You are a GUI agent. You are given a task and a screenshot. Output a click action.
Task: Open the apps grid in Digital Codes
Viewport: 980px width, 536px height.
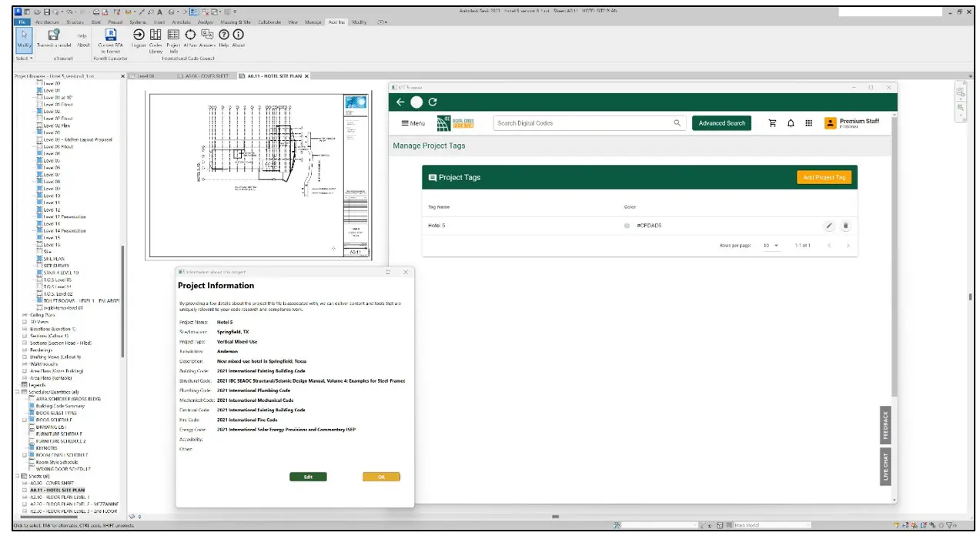click(x=808, y=123)
